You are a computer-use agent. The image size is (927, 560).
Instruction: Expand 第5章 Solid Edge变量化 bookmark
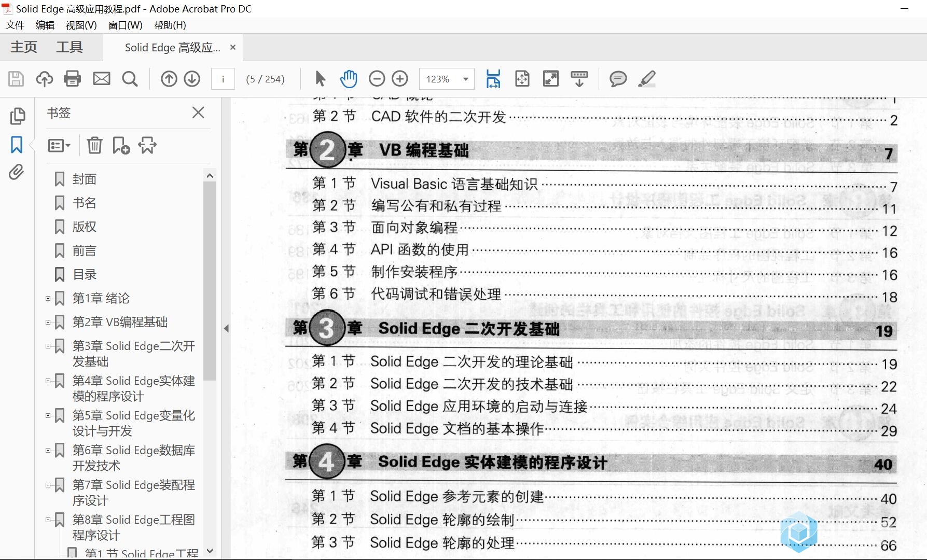pos(48,415)
